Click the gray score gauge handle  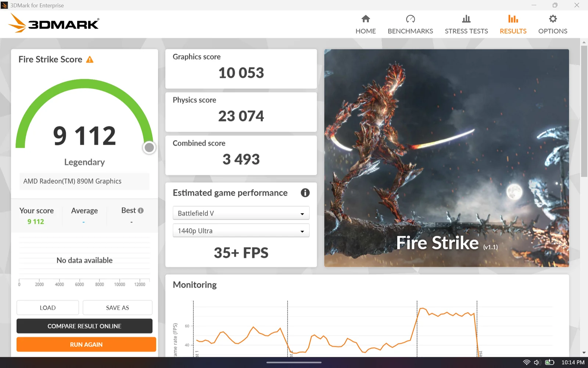pos(149,148)
